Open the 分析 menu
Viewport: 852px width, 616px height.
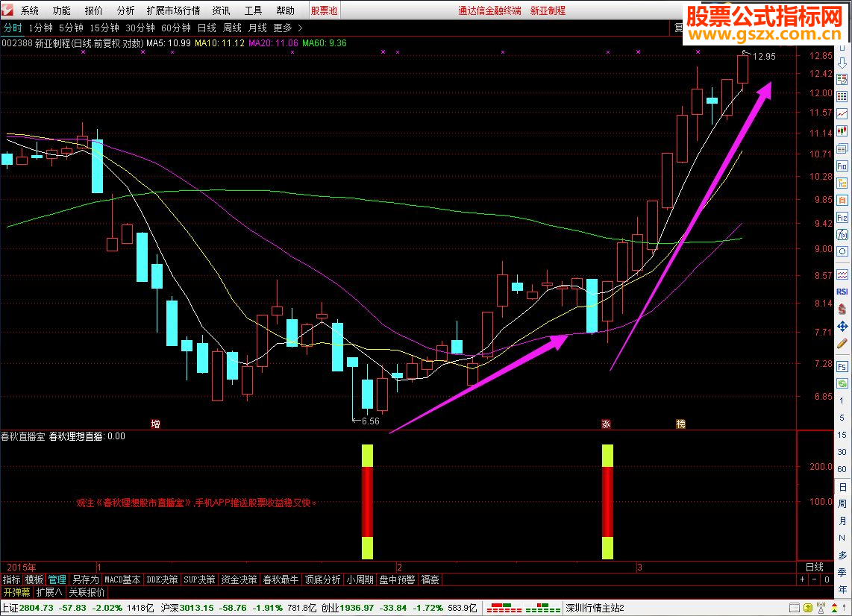125,10
